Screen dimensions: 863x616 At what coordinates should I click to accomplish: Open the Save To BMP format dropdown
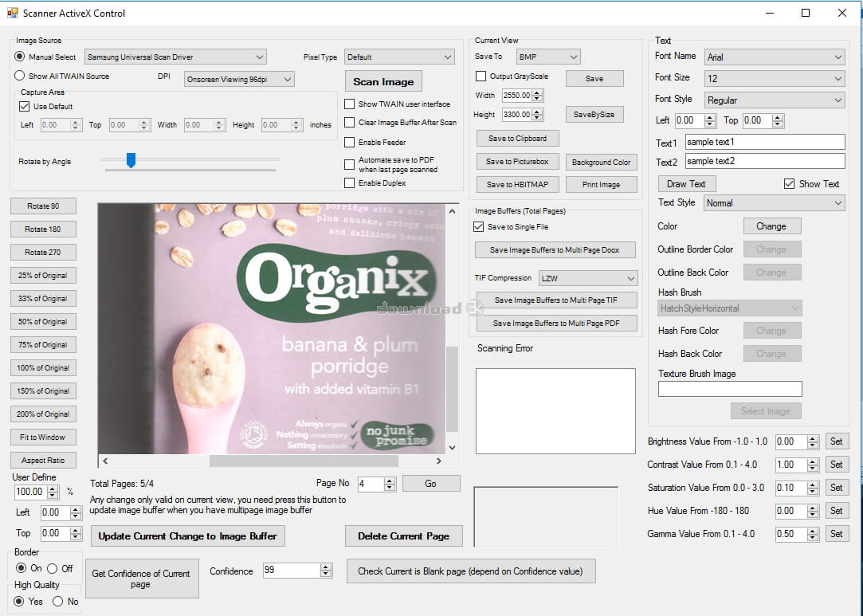tap(548, 57)
